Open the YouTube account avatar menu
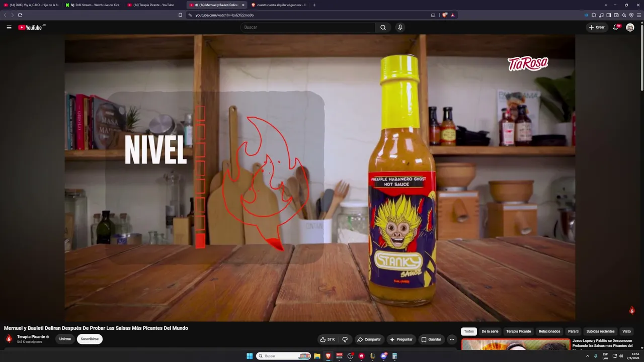The height and width of the screenshot is (362, 644). tap(630, 27)
